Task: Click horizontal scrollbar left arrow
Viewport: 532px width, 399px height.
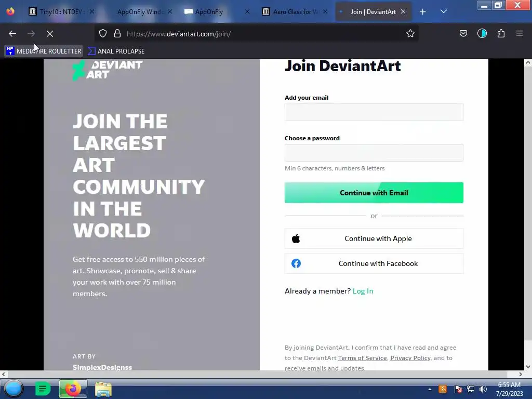Action: 4,374
